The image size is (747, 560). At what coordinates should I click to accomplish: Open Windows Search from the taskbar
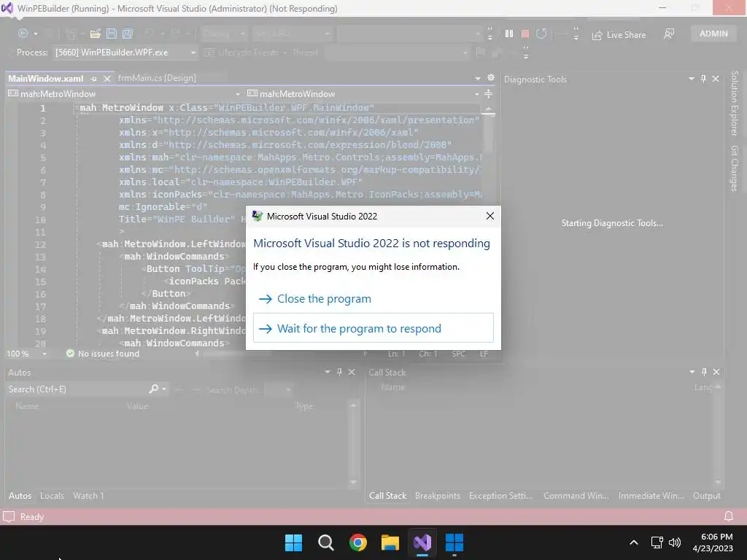[326, 542]
